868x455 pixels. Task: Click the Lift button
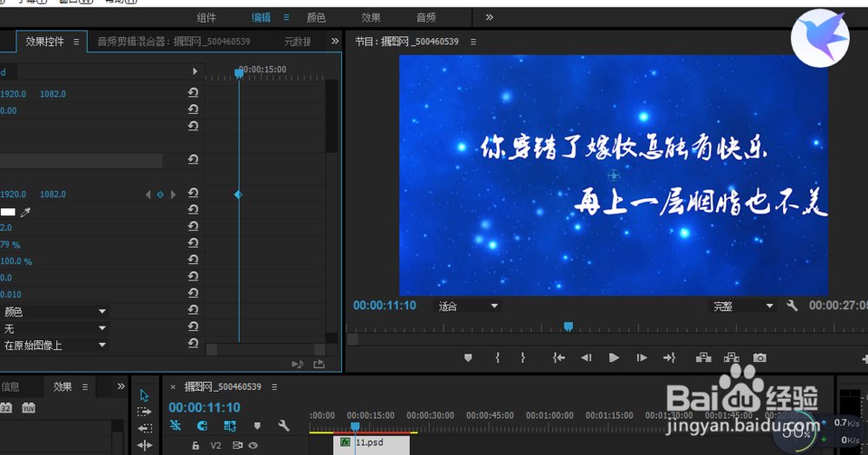tap(704, 358)
